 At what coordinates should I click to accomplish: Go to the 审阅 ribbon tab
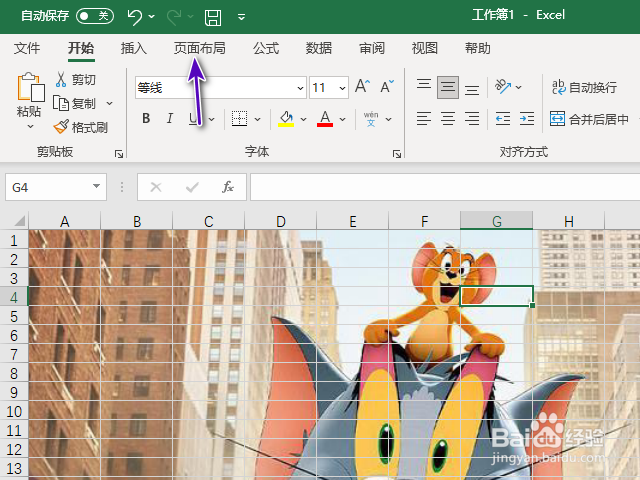pos(372,48)
